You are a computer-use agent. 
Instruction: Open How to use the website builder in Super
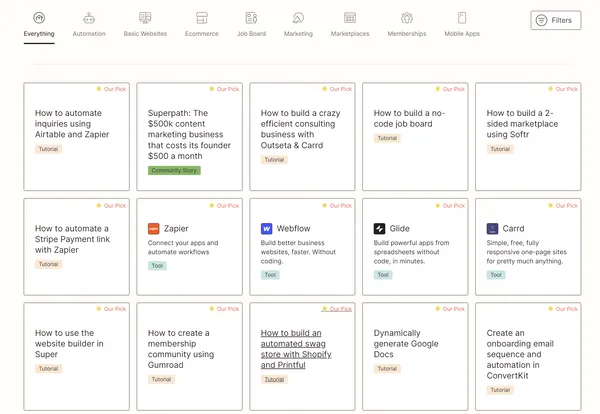click(69, 344)
